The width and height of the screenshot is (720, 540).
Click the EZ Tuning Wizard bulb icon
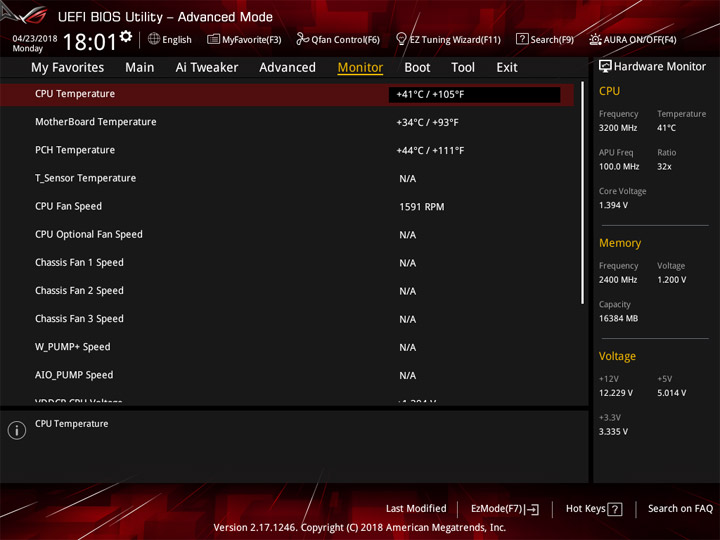pos(401,39)
